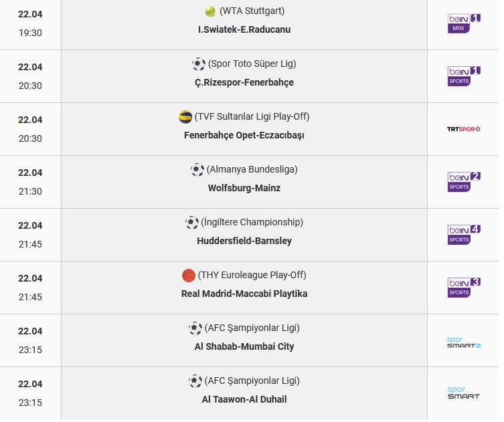Open the I.Swiatek-E.Raducanu match
504x422 pixels.
[x=244, y=29]
